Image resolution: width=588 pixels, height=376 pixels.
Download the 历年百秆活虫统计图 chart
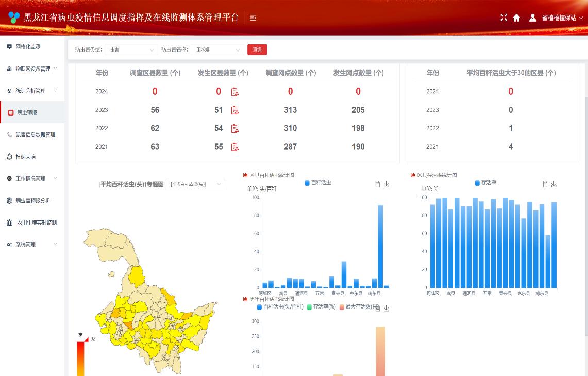(386, 308)
